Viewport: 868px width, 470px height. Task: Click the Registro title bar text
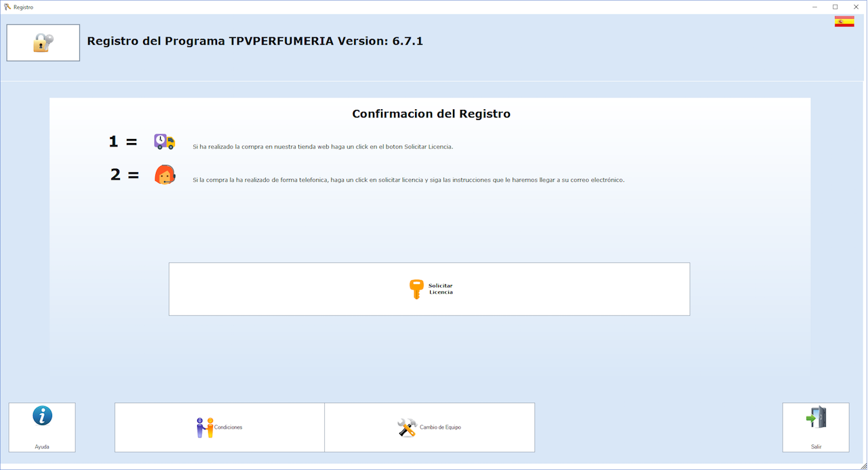[23, 7]
